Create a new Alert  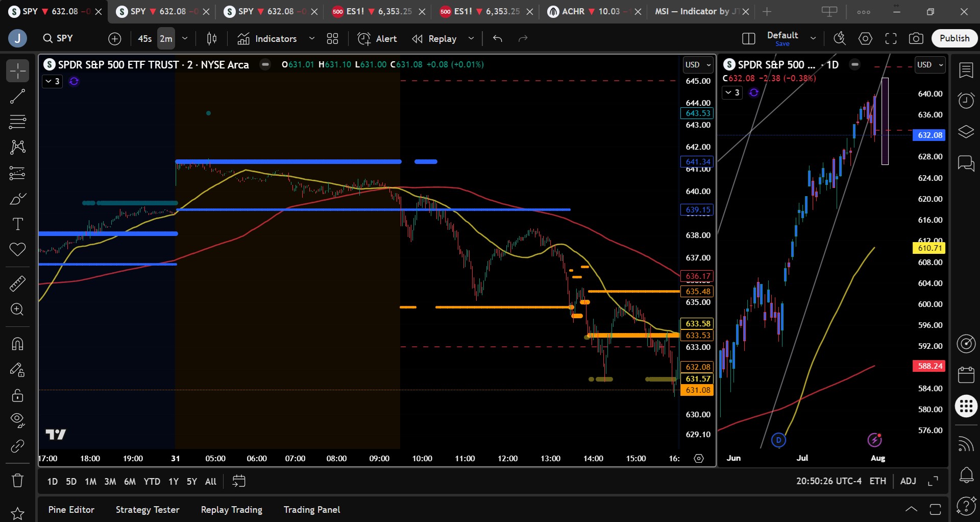[377, 38]
